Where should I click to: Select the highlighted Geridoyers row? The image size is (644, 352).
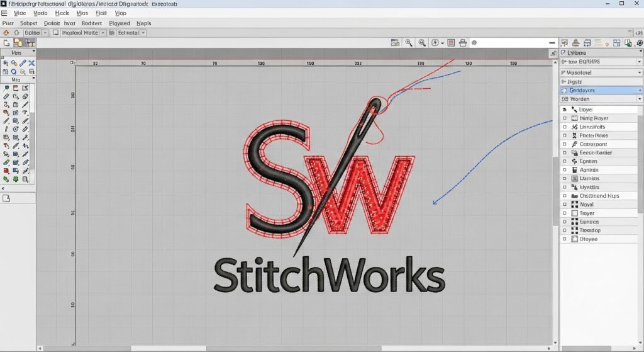(x=601, y=90)
